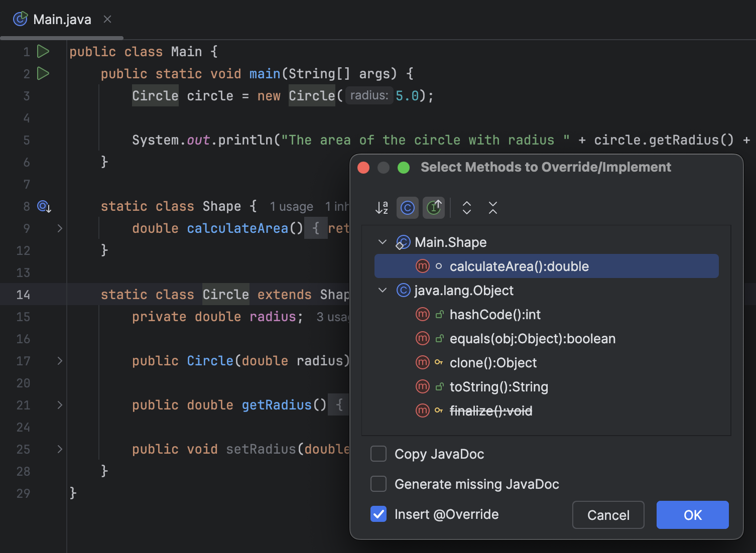Collapse all nodes using the toolbar icon
The height and width of the screenshot is (553, 756).
click(492, 207)
